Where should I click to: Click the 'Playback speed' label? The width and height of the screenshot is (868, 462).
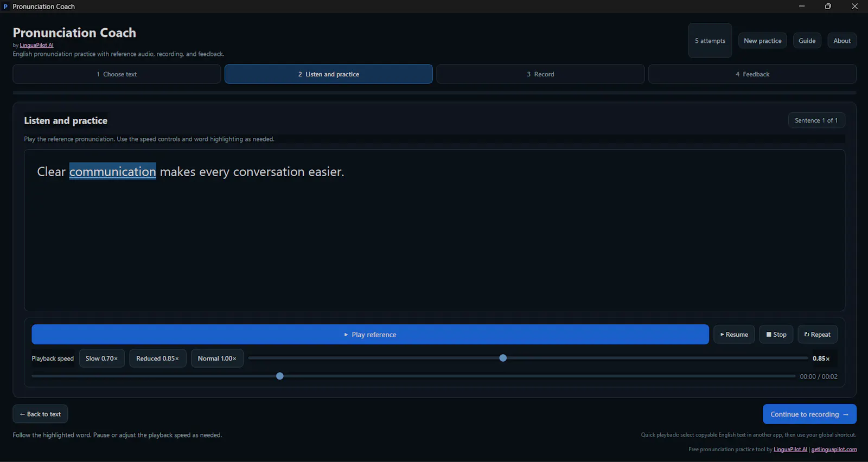tap(53, 358)
